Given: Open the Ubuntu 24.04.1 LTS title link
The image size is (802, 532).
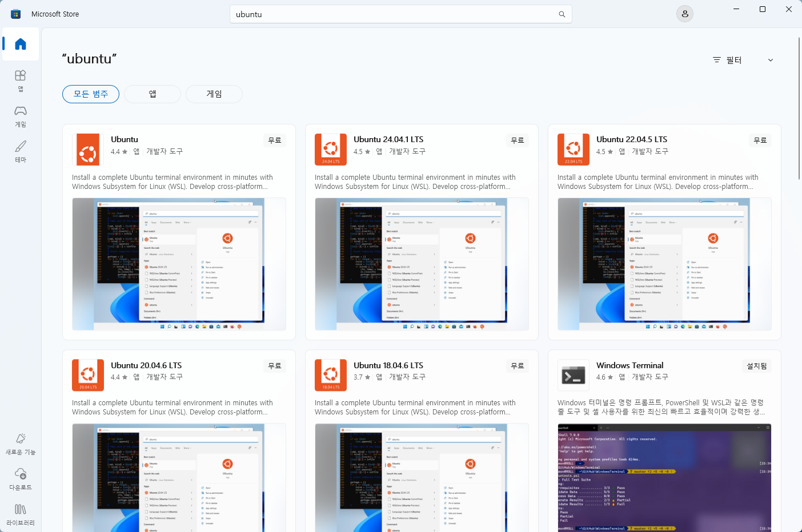Looking at the screenshot, I should point(388,139).
